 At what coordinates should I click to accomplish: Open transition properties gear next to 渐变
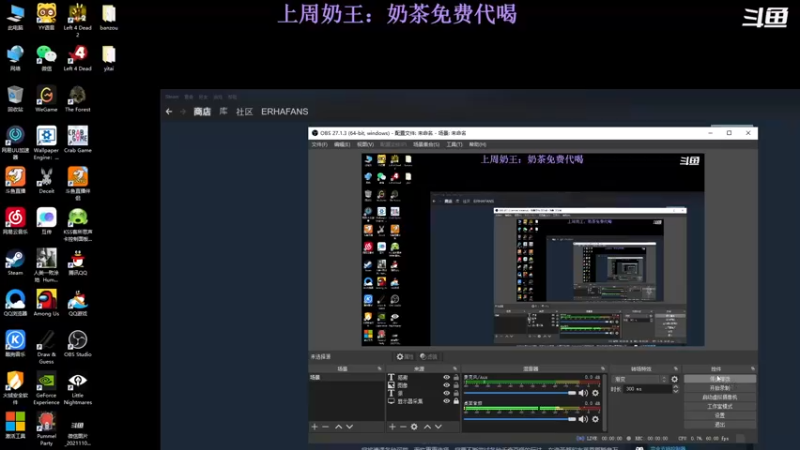(674, 379)
